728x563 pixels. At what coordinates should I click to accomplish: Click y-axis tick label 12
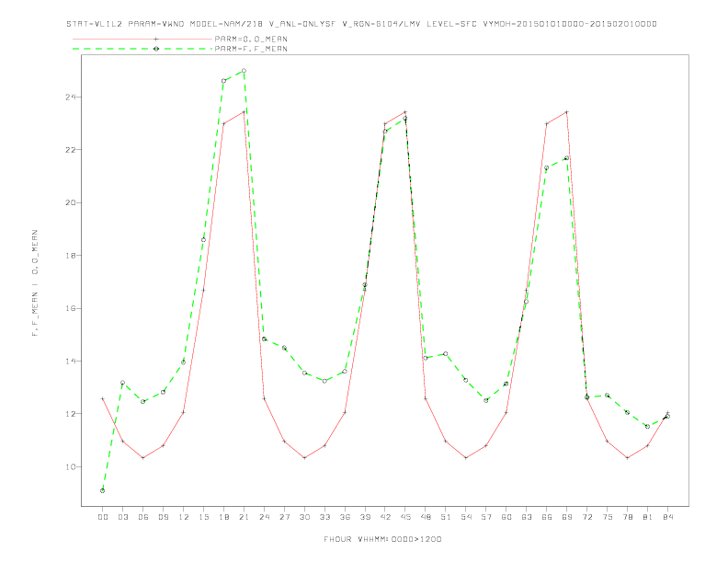[71, 414]
